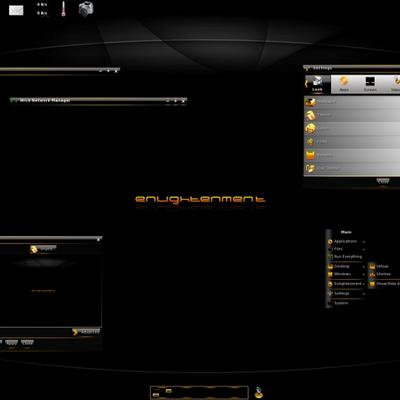Viewport: 400px width, 400px height.
Task: Open the camera screenshot gadget
Action: pyautogui.click(x=86, y=9)
